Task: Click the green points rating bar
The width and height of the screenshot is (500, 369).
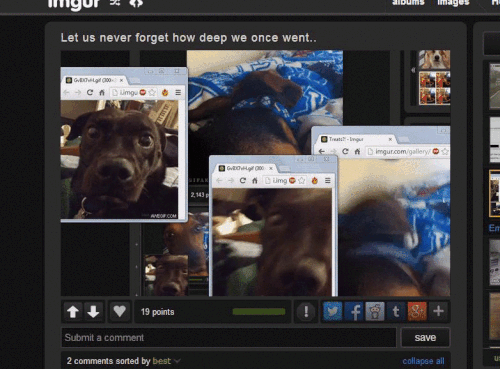Action: coord(259,312)
